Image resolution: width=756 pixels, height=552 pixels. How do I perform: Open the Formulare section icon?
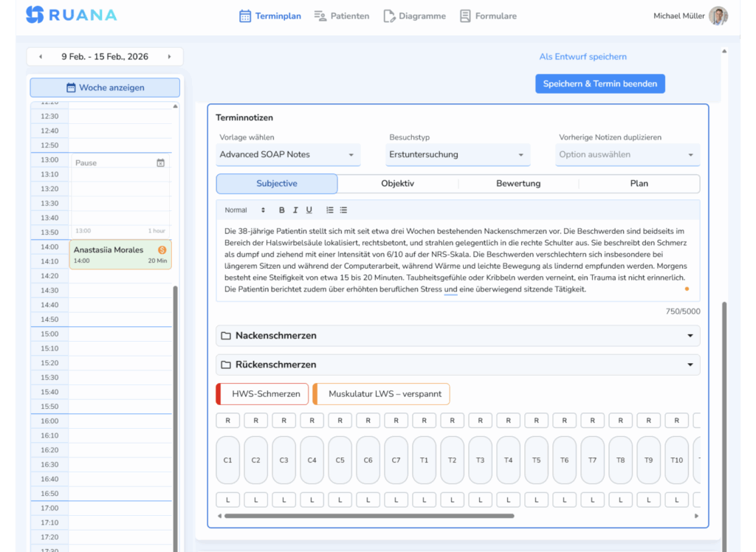[464, 15]
